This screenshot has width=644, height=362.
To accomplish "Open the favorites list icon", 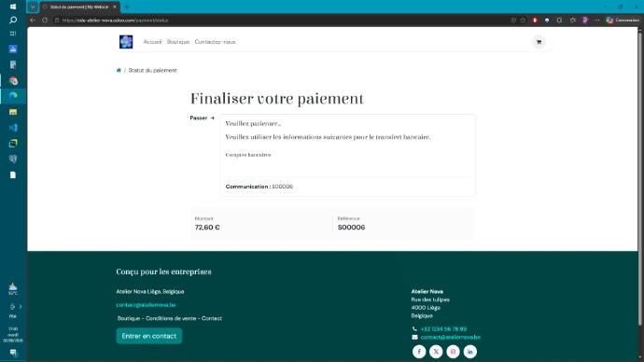I will 572,21.
